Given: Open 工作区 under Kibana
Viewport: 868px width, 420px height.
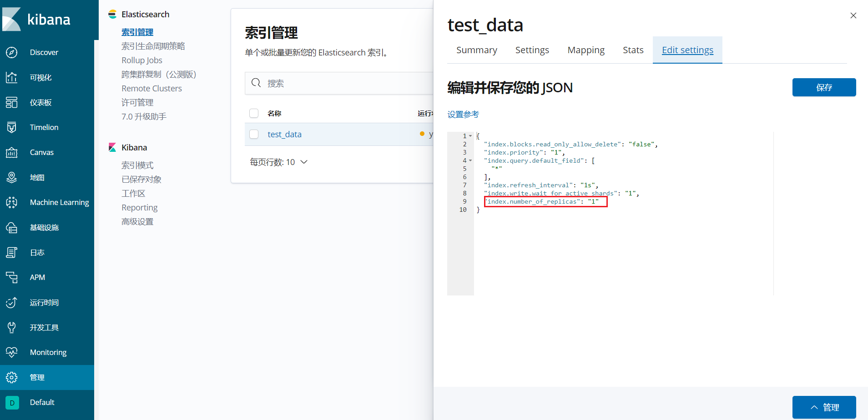Looking at the screenshot, I should pyautogui.click(x=133, y=194).
